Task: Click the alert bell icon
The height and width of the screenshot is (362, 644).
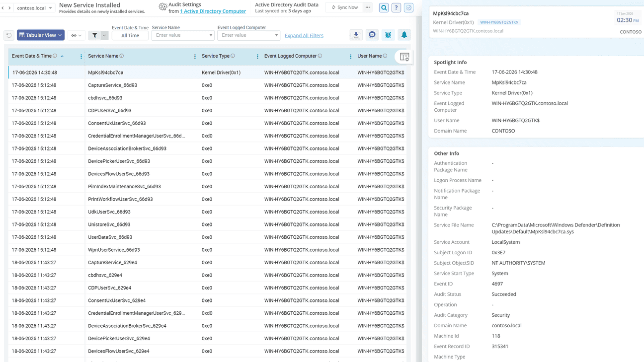Action: (404, 35)
